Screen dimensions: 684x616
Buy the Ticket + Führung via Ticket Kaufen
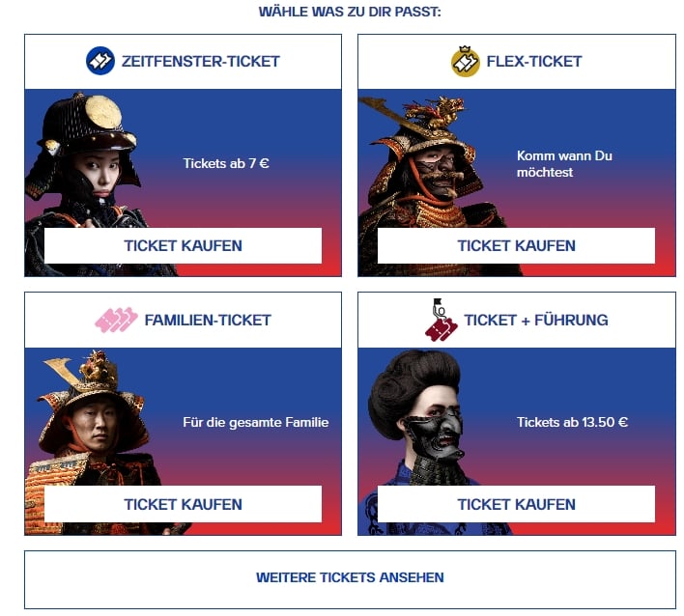(x=516, y=504)
